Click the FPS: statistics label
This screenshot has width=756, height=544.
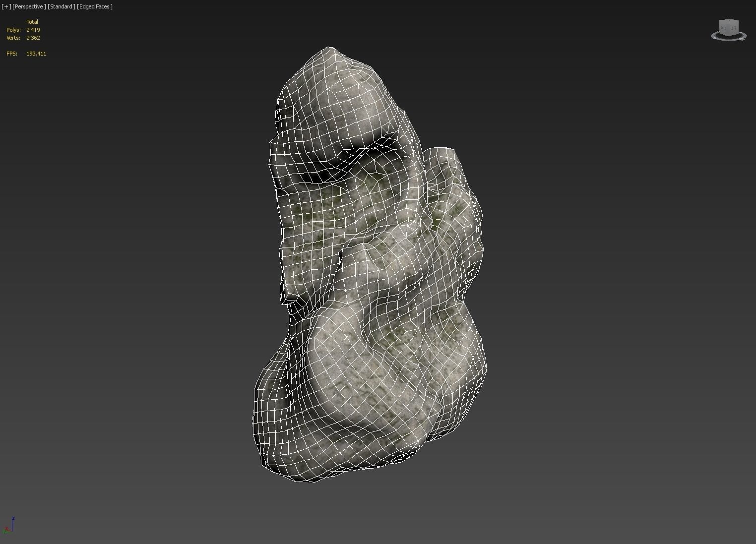pos(12,54)
